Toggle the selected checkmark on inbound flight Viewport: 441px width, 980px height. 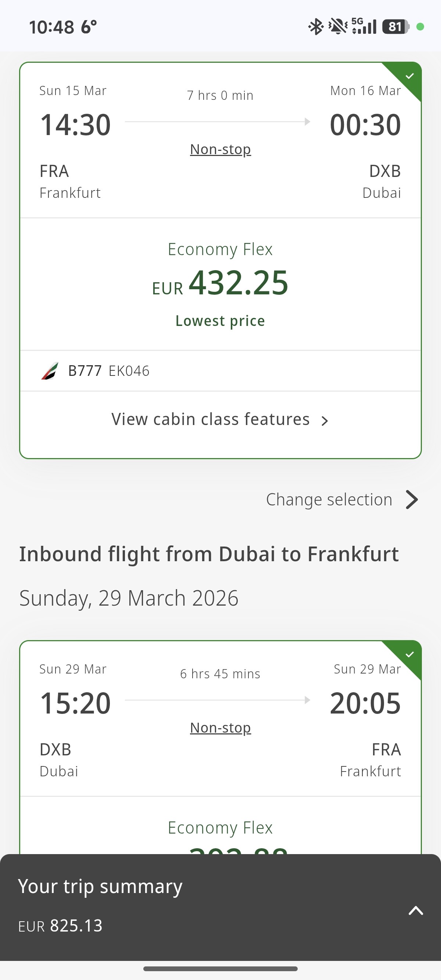click(x=409, y=654)
